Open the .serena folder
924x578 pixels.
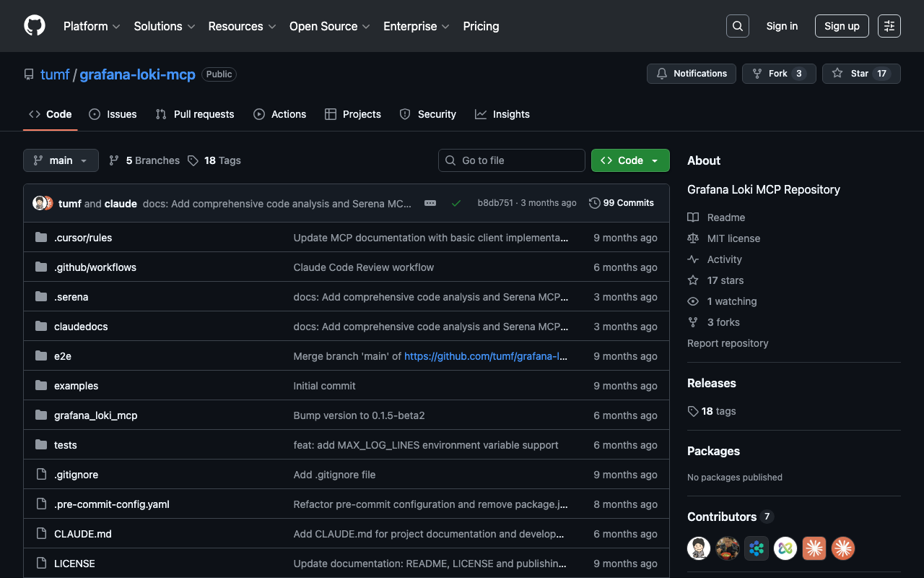coord(71,297)
